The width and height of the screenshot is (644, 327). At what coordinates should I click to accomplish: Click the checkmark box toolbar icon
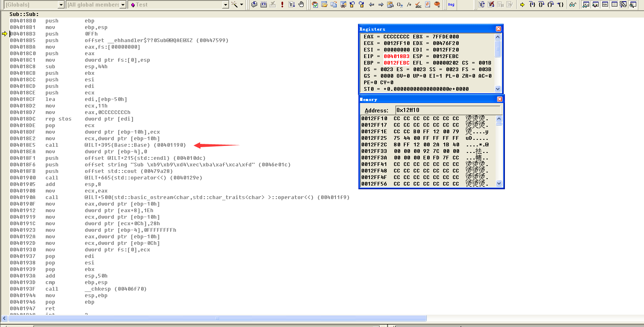point(315,4)
